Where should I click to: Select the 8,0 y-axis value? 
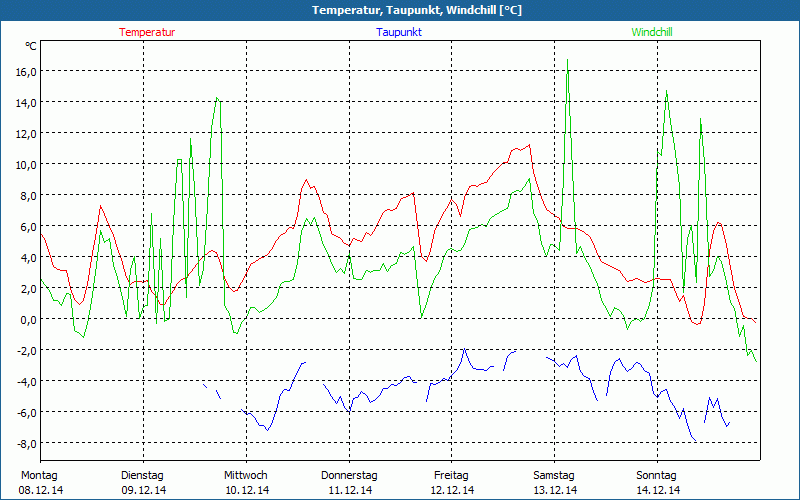click(x=28, y=195)
